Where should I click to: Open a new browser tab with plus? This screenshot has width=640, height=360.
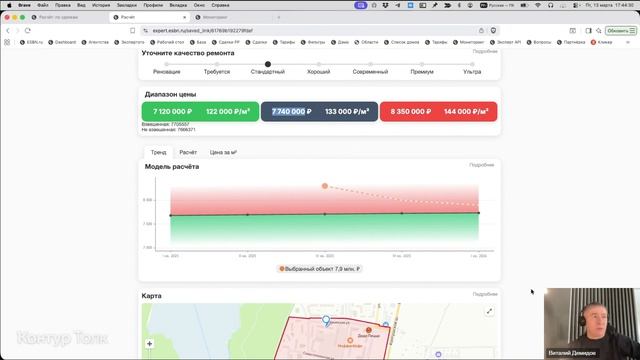click(279, 17)
